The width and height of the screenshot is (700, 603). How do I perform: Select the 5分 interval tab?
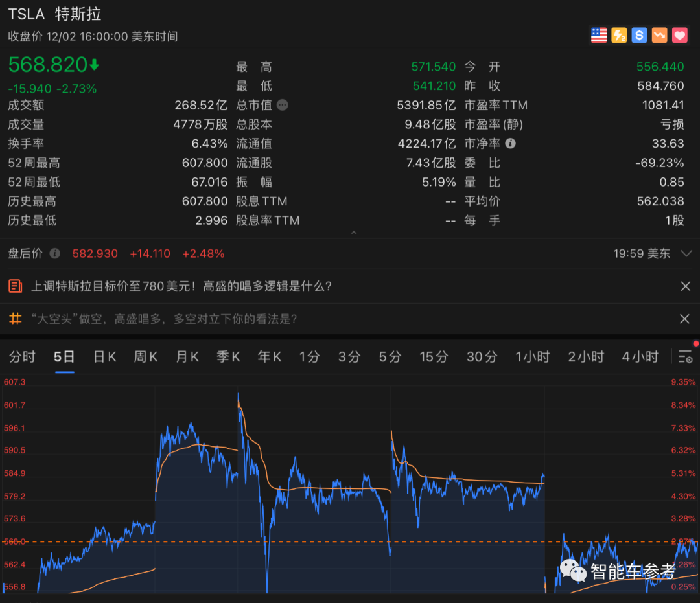tap(390, 357)
